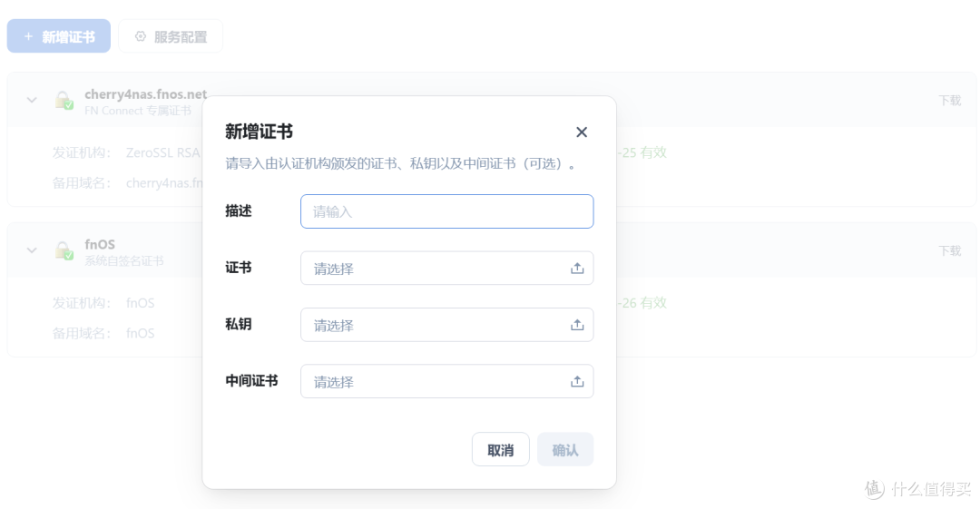Click upload icon in 证书 field
Viewport: 980px width, 509px height.
click(577, 269)
